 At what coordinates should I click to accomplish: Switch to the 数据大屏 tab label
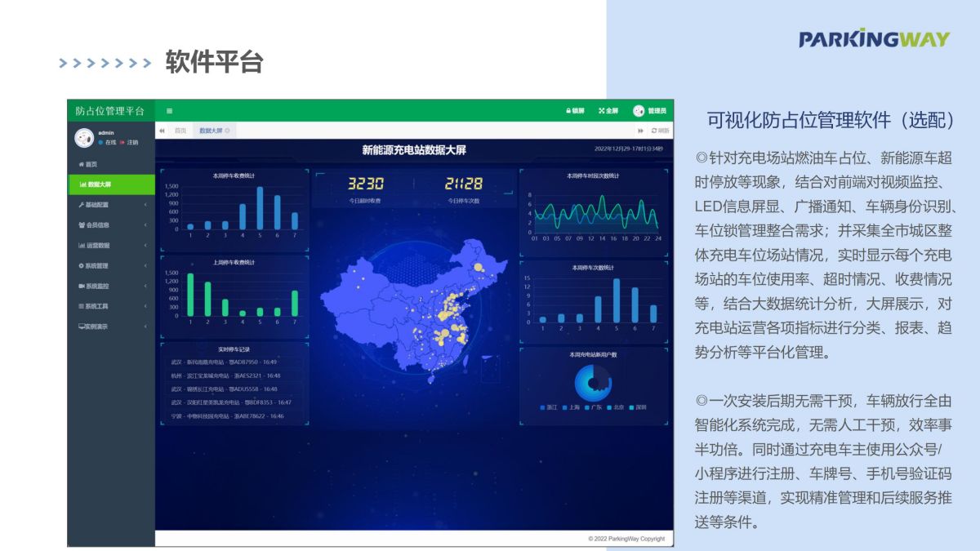pos(211,131)
